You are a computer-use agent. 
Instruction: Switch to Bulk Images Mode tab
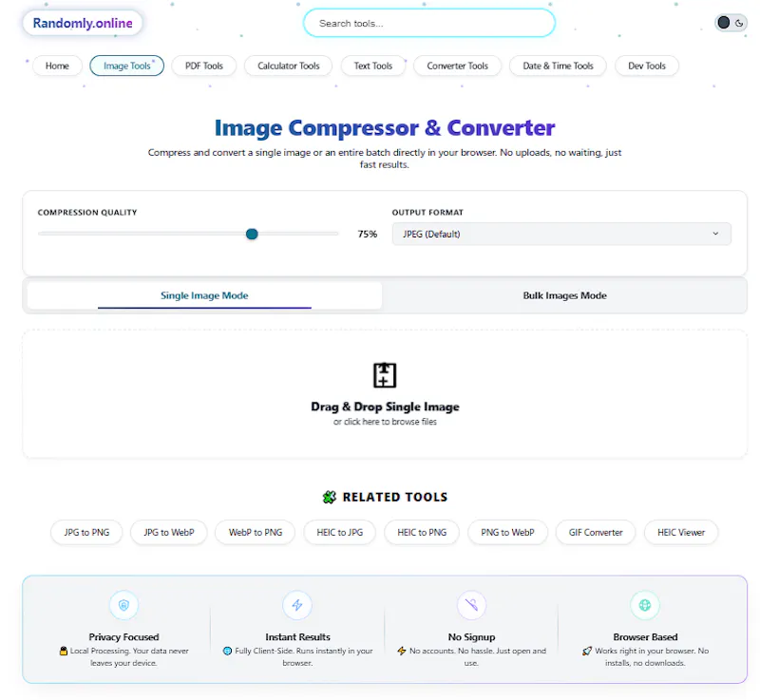click(x=564, y=295)
